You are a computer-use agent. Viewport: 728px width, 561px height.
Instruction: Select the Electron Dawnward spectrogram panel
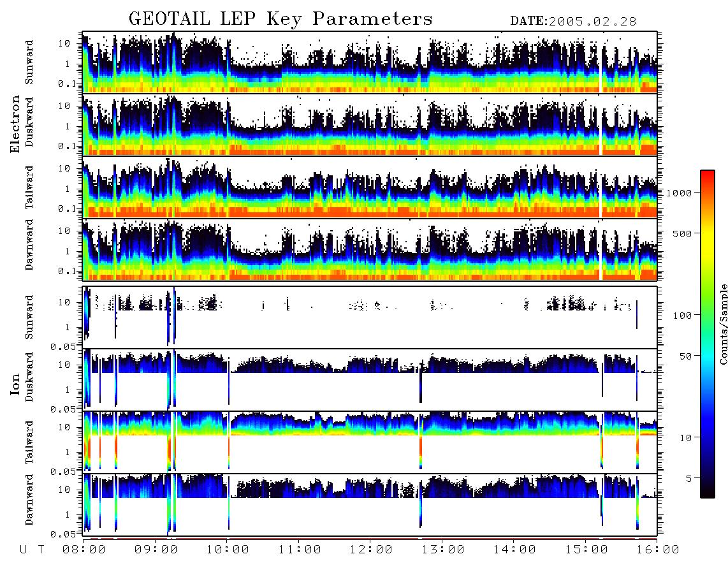pos(370,249)
